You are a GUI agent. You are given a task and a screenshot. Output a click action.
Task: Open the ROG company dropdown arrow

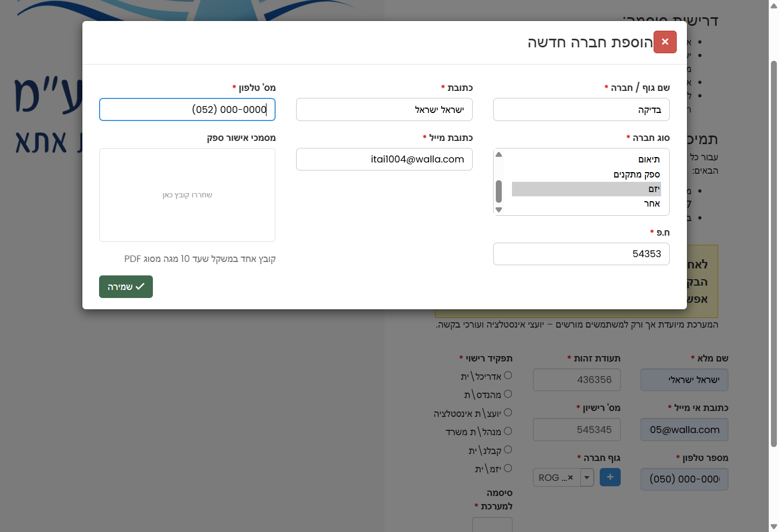pos(587,478)
